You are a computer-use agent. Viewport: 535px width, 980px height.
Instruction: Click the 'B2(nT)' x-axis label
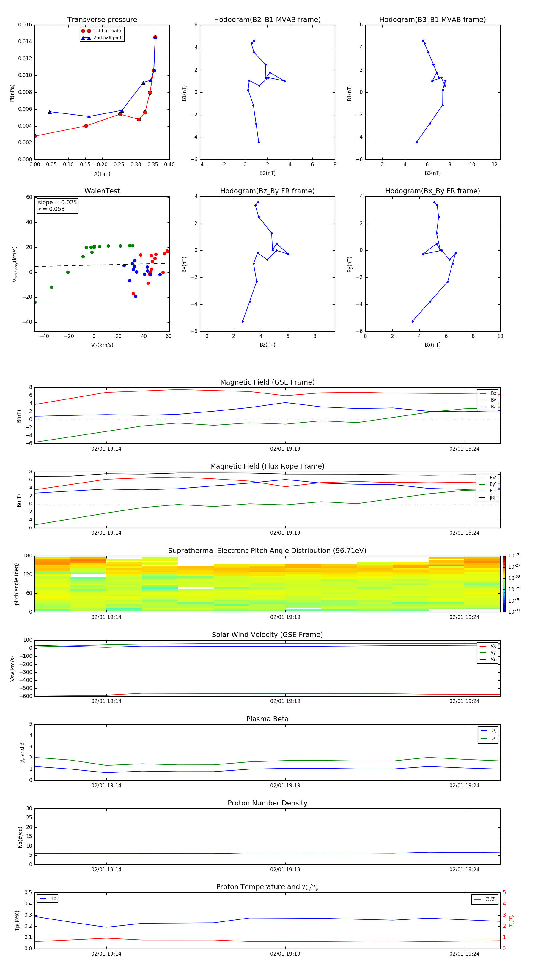pyautogui.click(x=267, y=173)
